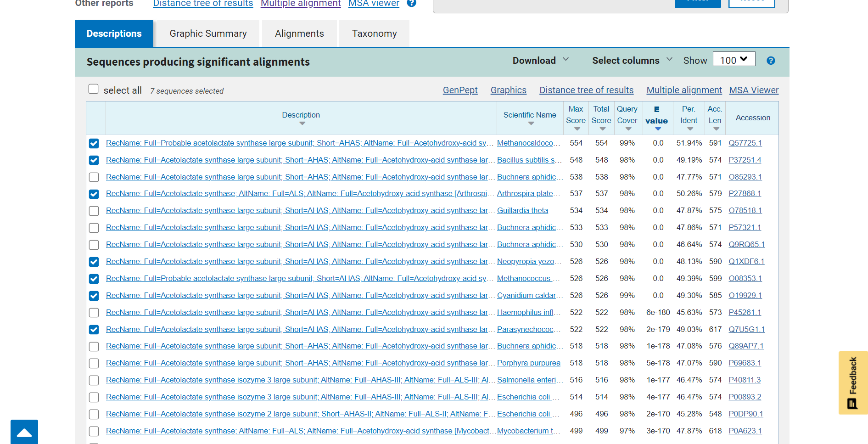Open description link for accession Q57725.1
868x444 pixels.
tap(300, 143)
